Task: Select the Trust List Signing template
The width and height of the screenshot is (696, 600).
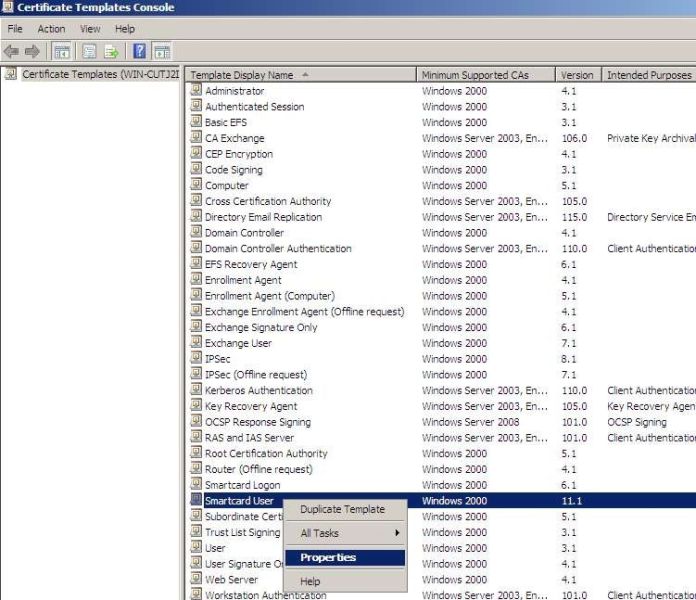Action: click(242, 532)
